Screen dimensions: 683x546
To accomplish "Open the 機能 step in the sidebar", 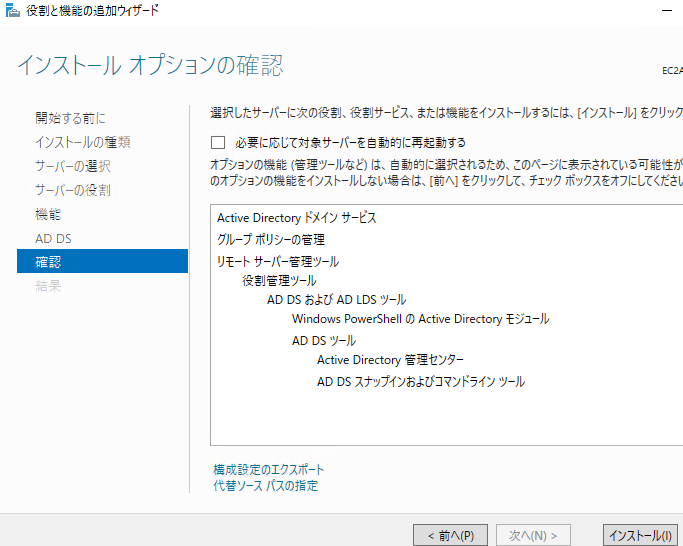I will (48, 214).
